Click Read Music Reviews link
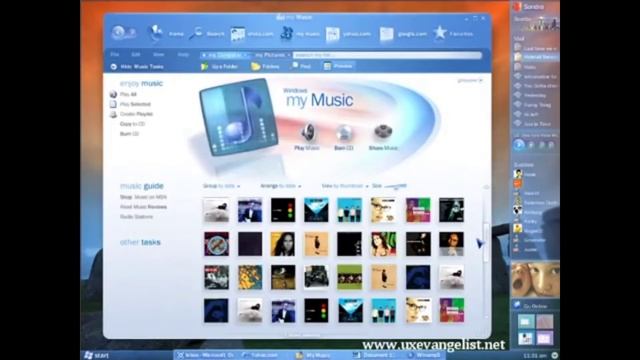Image resolution: width=640 pixels, height=360 pixels. [143, 207]
